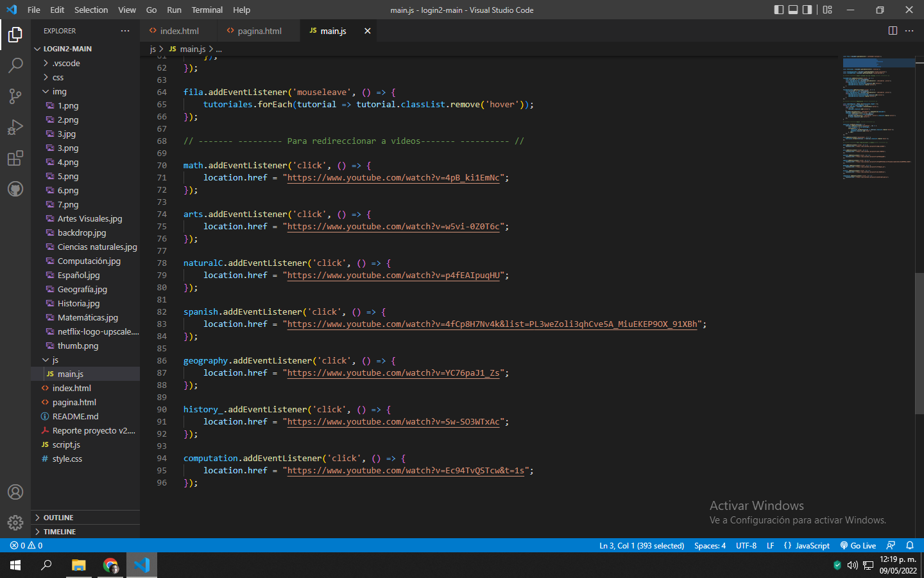
Task: Click the Accounts icon in the Activity Bar
Action: point(15,492)
